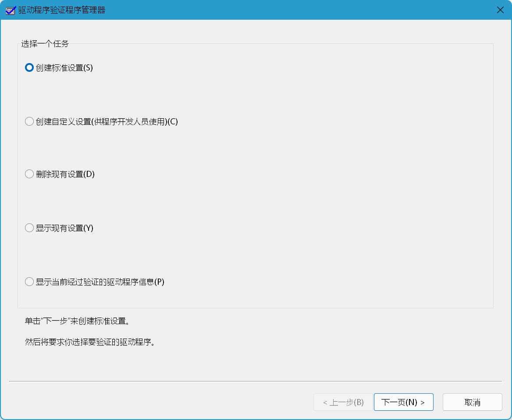Click the 选择一个任务 group label
Screen dimensions: 512x420
(x=33, y=44)
